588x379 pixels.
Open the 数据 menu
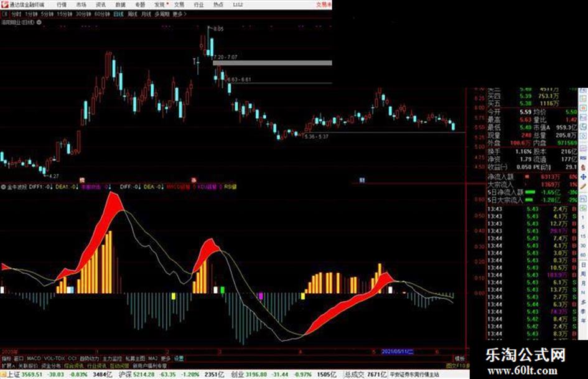click(120, 4)
